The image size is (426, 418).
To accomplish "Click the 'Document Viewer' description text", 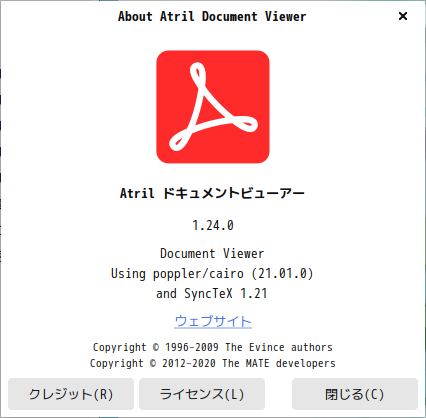I will (x=212, y=253).
